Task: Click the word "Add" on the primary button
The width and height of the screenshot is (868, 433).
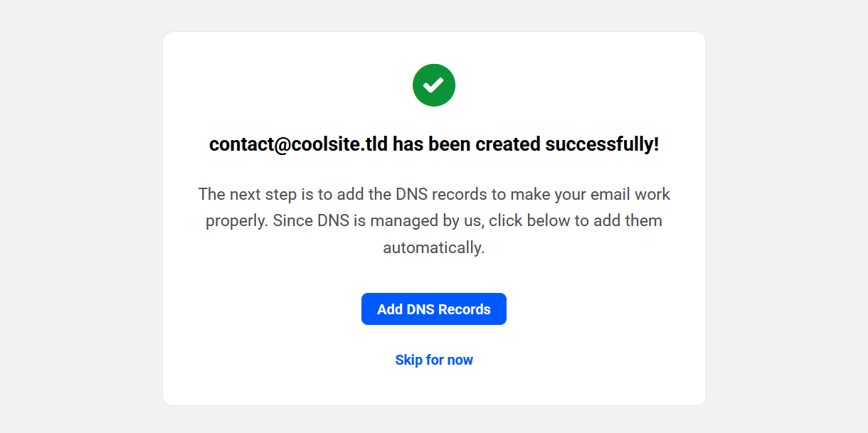Action: pyautogui.click(x=390, y=309)
